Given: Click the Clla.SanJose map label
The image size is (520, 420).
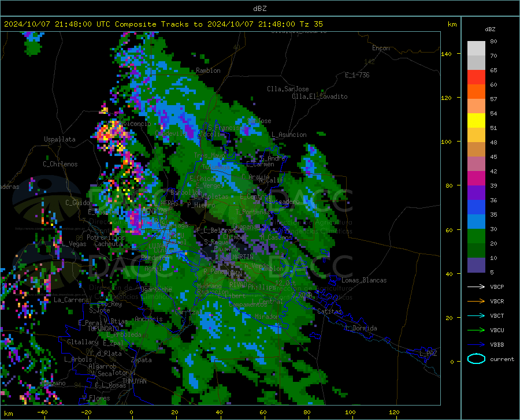Looking at the screenshot, I should click(288, 89).
